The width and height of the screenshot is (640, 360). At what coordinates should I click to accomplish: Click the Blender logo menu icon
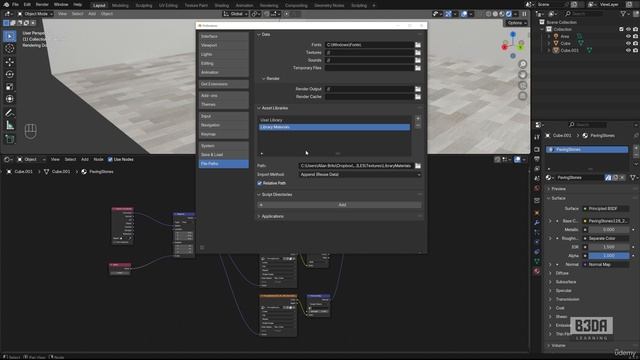tap(6, 4)
